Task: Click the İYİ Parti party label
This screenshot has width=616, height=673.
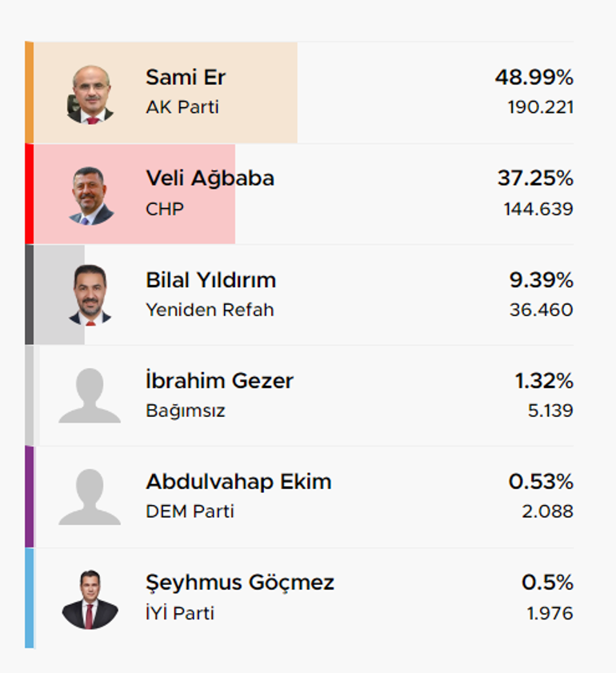Action: (x=180, y=612)
